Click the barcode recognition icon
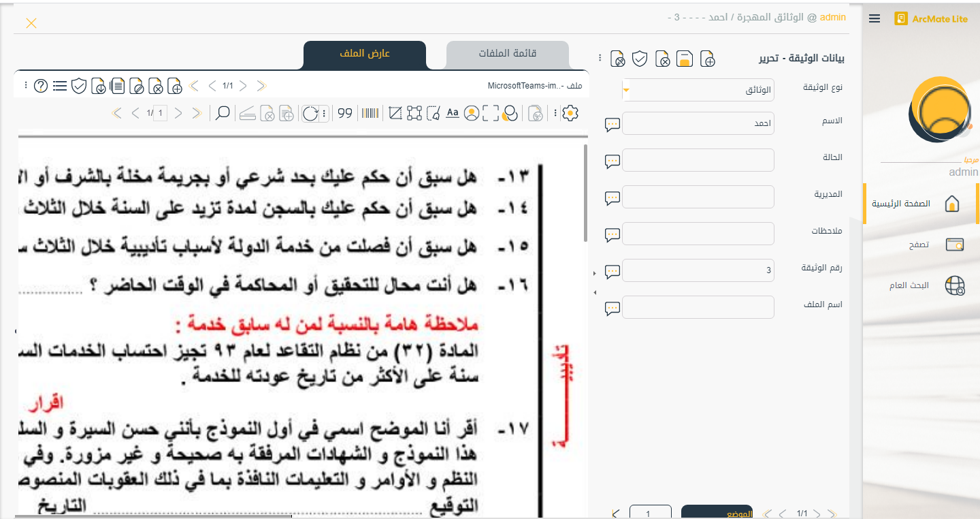980x519 pixels. (370, 114)
